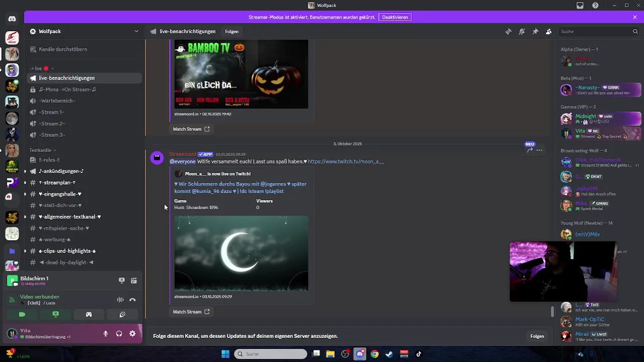644x362 pixels.
Task: Open the Video verbunden connection status
Action: pos(40,297)
